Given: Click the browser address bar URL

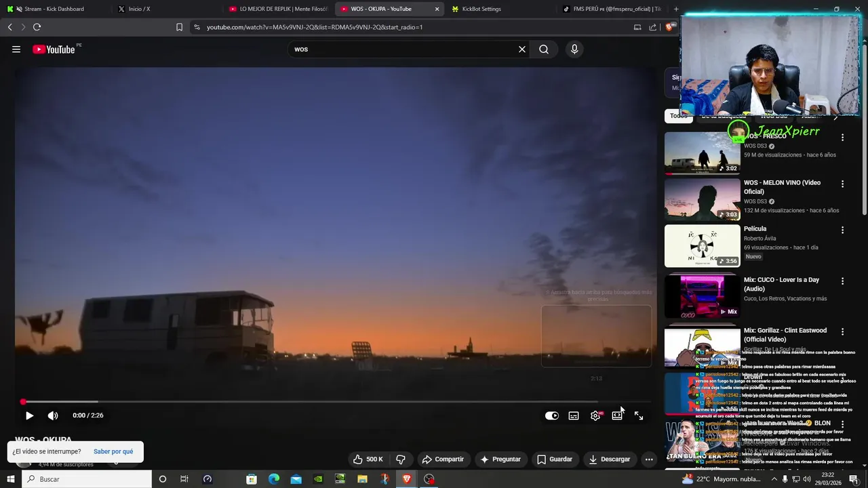Looking at the screenshot, I should [x=315, y=27].
